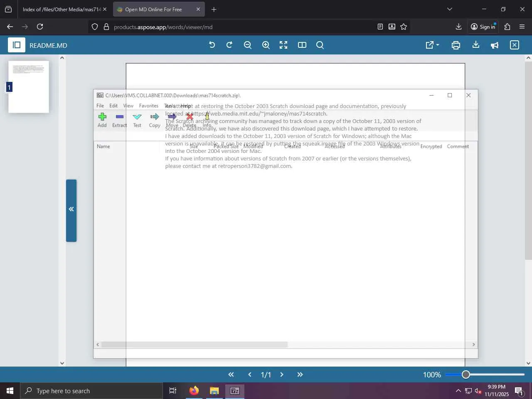Click Move in the 7-Zip toolbar
The width and height of the screenshot is (532, 399).
(172, 120)
